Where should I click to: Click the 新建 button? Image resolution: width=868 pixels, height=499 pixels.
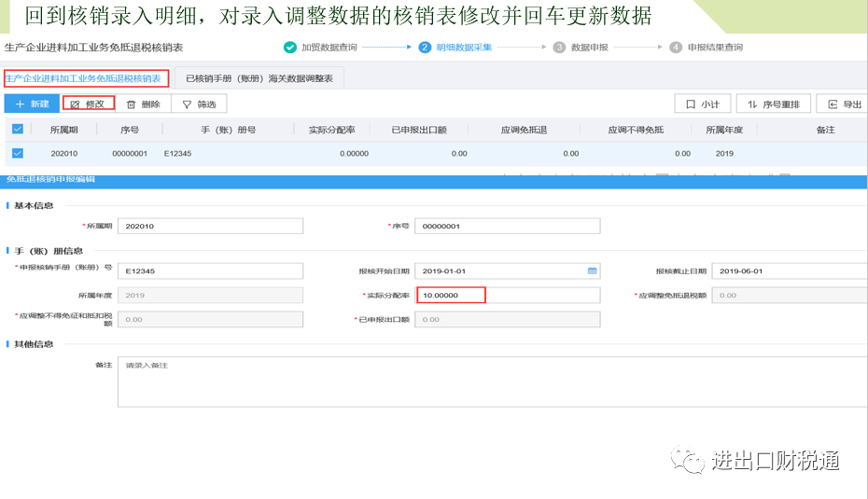tap(32, 104)
